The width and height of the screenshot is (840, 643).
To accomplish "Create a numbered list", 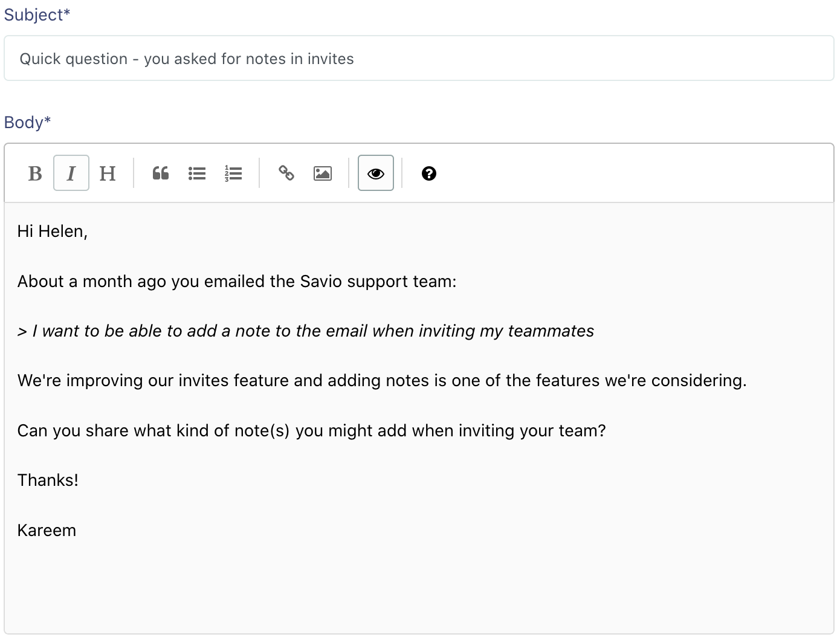I will [x=233, y=173].
